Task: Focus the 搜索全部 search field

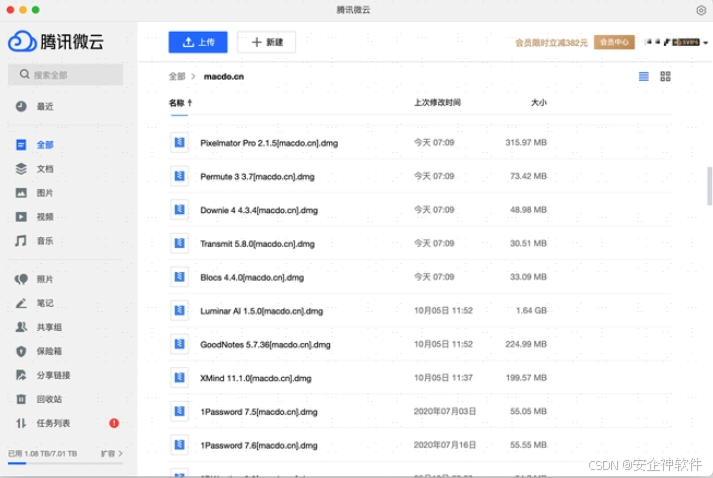Action: [65, 75]
